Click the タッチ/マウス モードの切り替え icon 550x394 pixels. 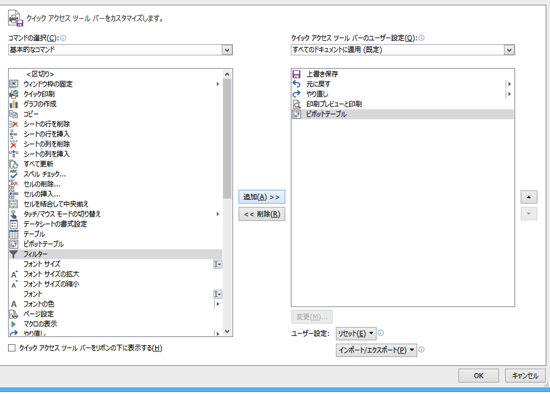coord(13,214)
